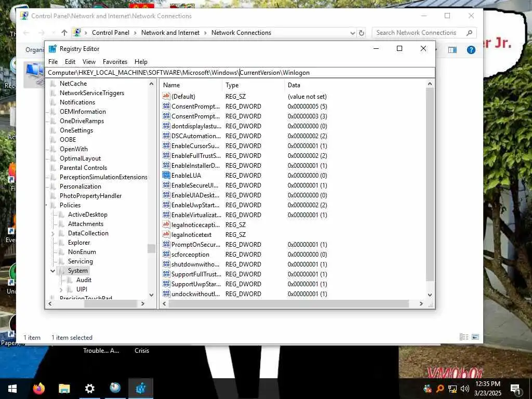The image size is (532, 399).
Task: Open the Help menu in Registry Editor
Action: [141, 62]
